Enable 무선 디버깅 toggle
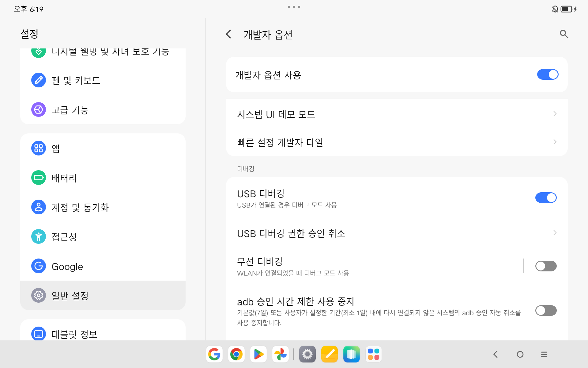This screenshot has width=588, height=368. (x=545, y=266)
